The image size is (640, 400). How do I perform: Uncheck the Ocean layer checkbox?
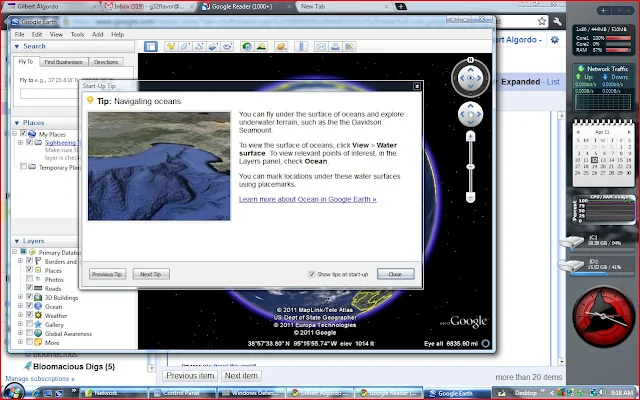click(x=29, y=305)
